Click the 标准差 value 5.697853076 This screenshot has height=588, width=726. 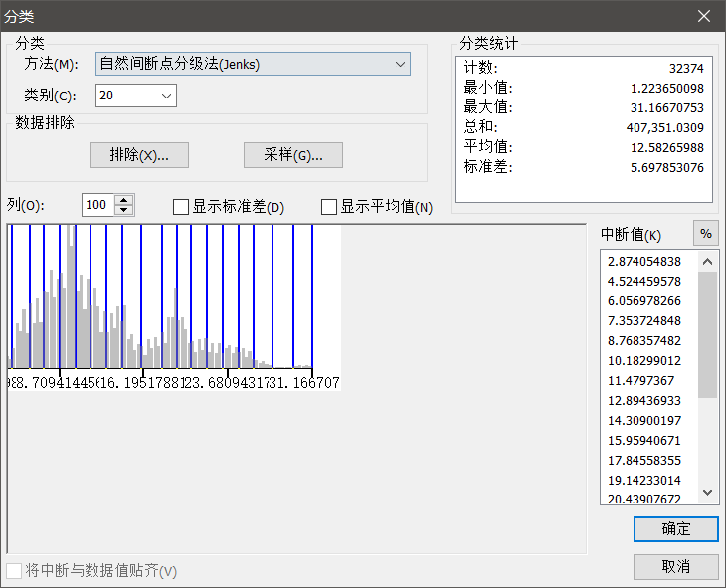pos(667,168)
